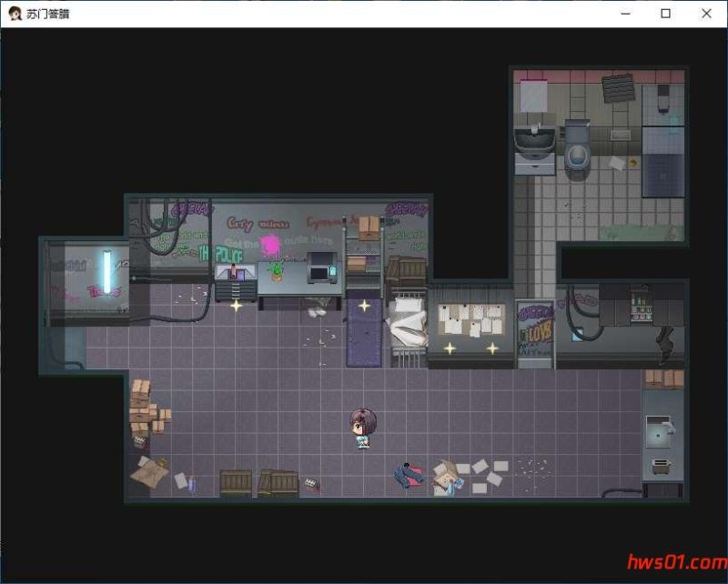This screenshot has height=584, width=728.
Task: Click the computer monitor on the desk
Action: 321,267
